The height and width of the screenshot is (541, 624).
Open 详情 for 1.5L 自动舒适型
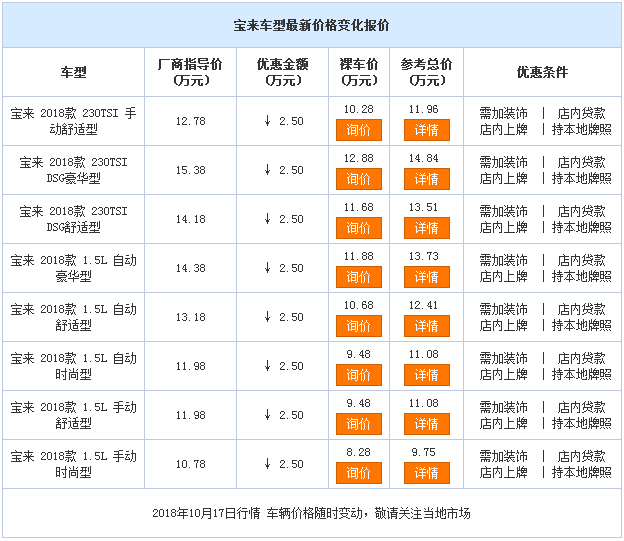[x=427, y=326]
